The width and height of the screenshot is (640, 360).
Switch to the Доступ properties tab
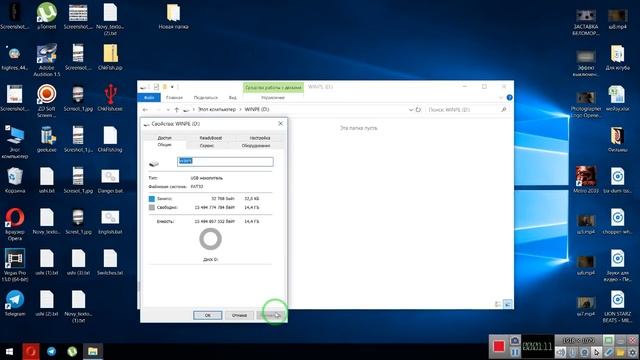pos(164,138)
